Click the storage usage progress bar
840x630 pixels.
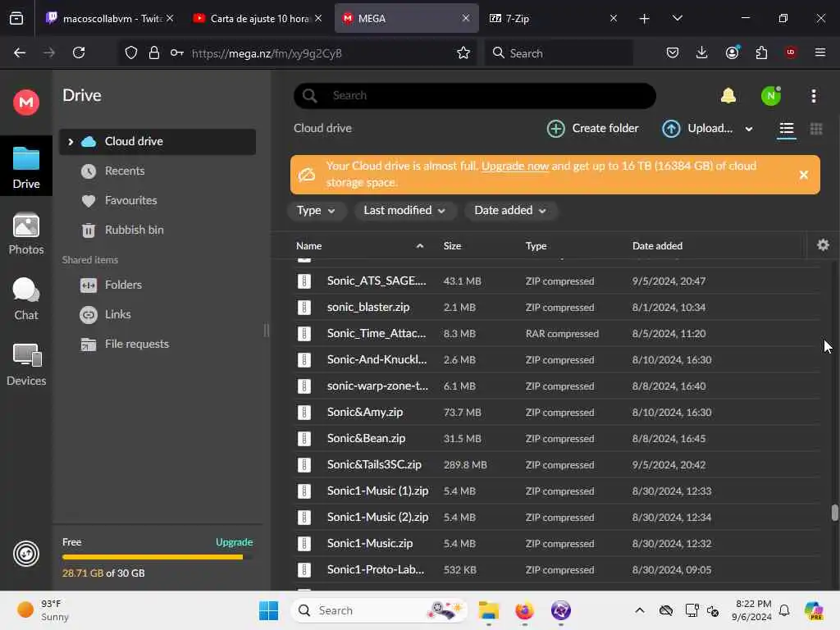pos(157,557)
